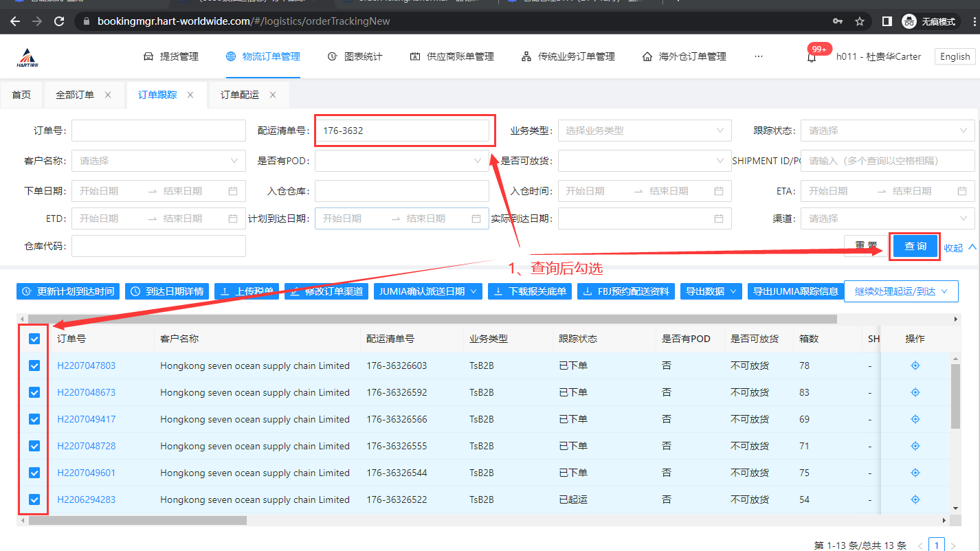Bookmark this page with star icon
Image resolution: width=980 pixels, height=551 pixels.
(860, 21)
